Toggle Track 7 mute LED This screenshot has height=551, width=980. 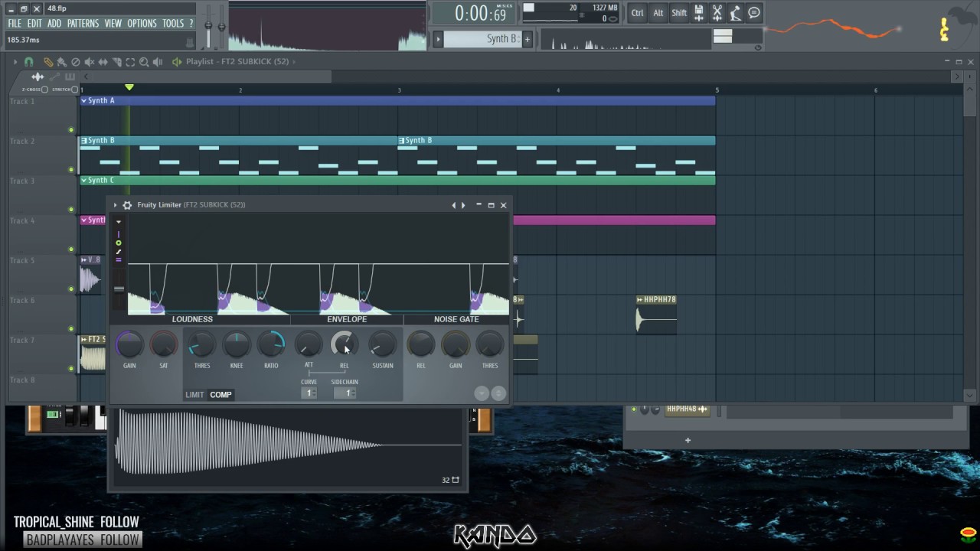[x=71, y=369]
